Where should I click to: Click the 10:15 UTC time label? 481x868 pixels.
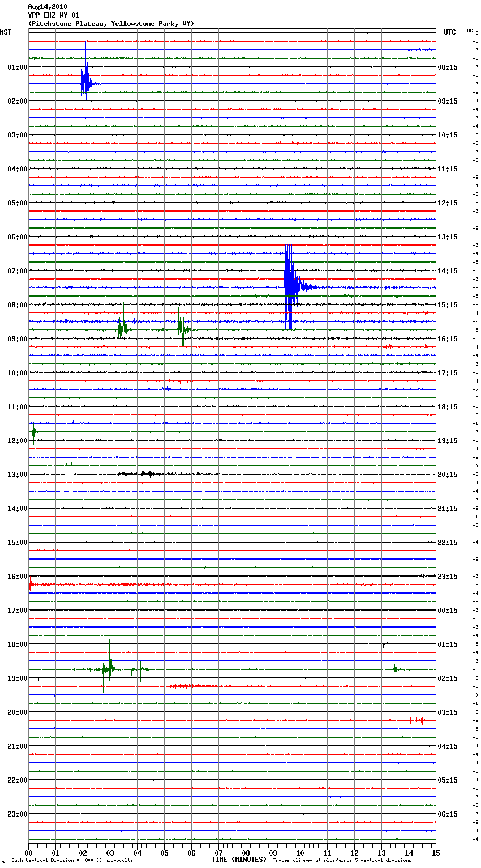448,135
